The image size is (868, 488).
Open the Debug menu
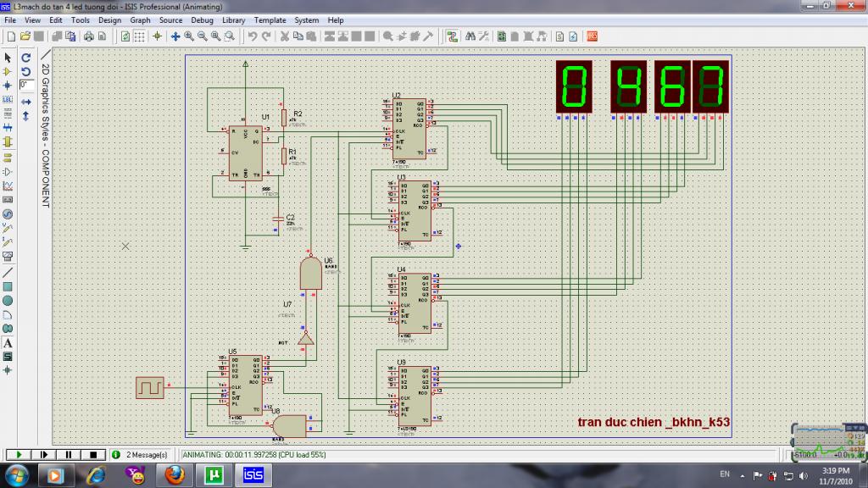[x=202, y=20]
